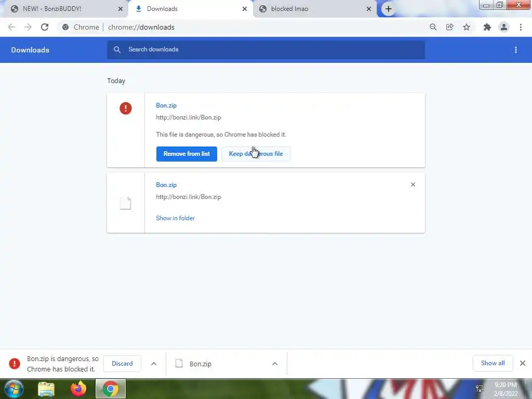The height and width of the screenshot is (399, 532).
Task: Open the Windows Start button
Action: tap(14, 389)
